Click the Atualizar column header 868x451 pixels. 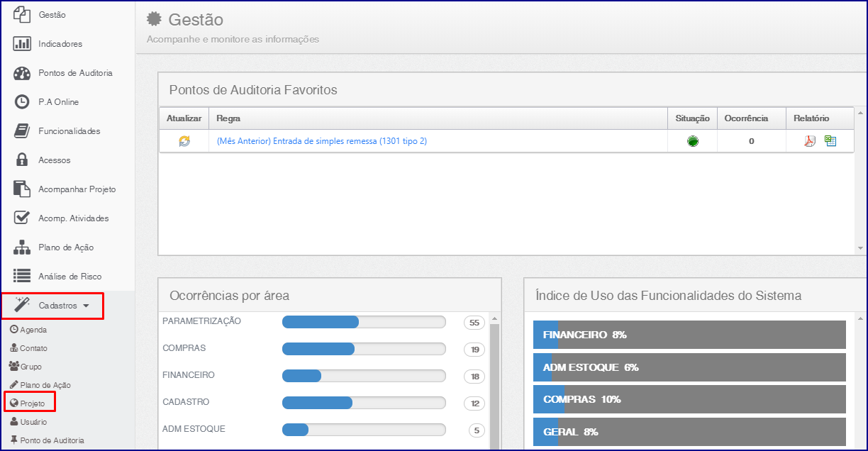point(184,118)
